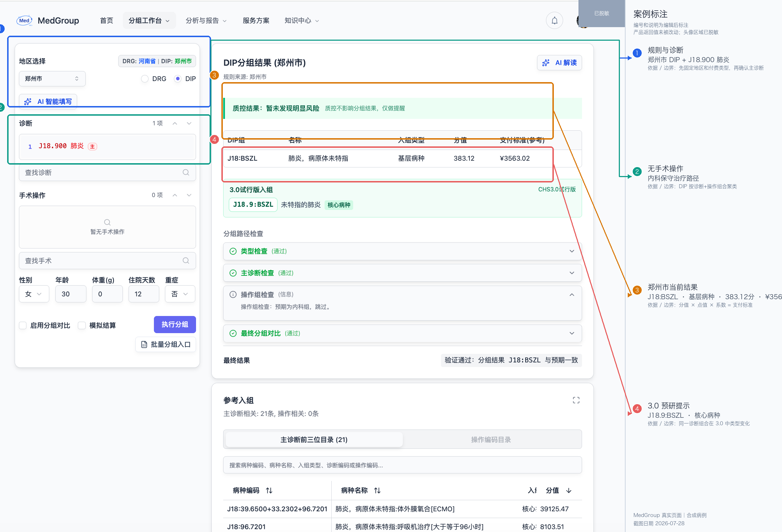This screenshot has width=782, height=532.
Task: Click the J18:BSZL DIP group result row
Action: (402, 159)
